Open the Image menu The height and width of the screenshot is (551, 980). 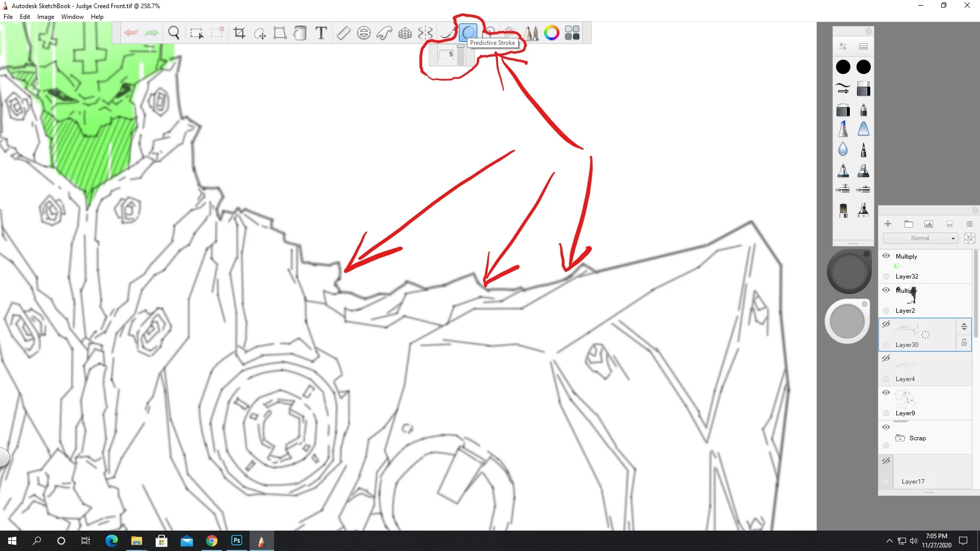(45, 17)
